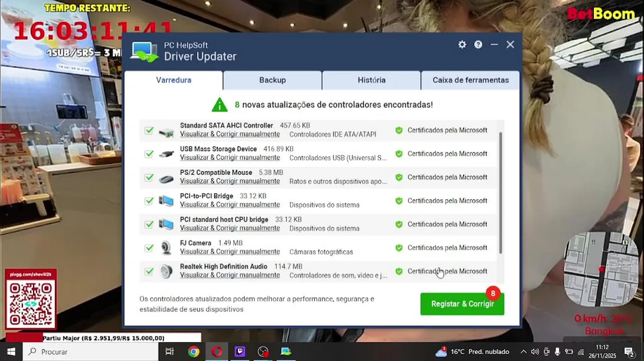Open Driver Updater settings gear

pos(462,45)
